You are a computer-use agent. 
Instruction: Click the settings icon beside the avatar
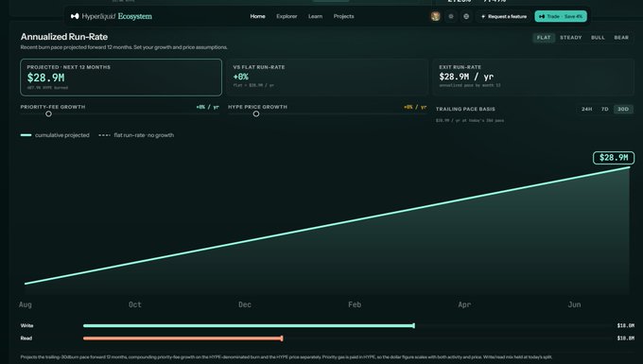click(451, 16)
